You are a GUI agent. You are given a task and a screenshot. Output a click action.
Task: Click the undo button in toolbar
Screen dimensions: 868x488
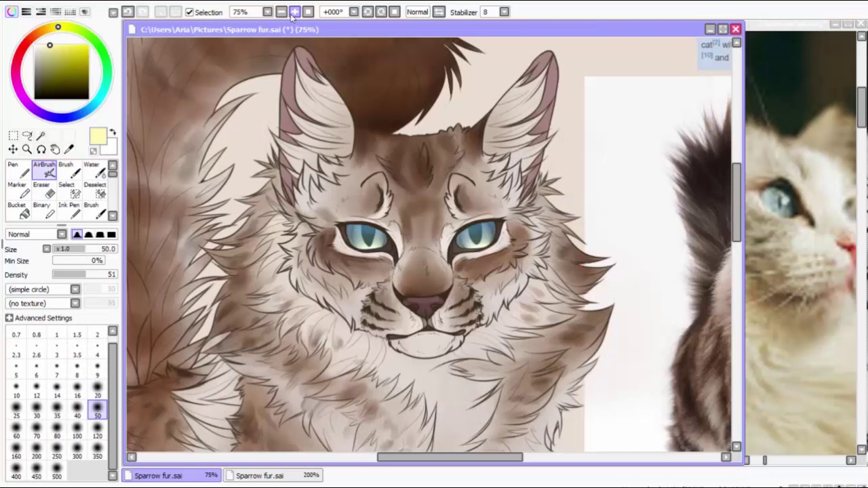tap(127, 12)
